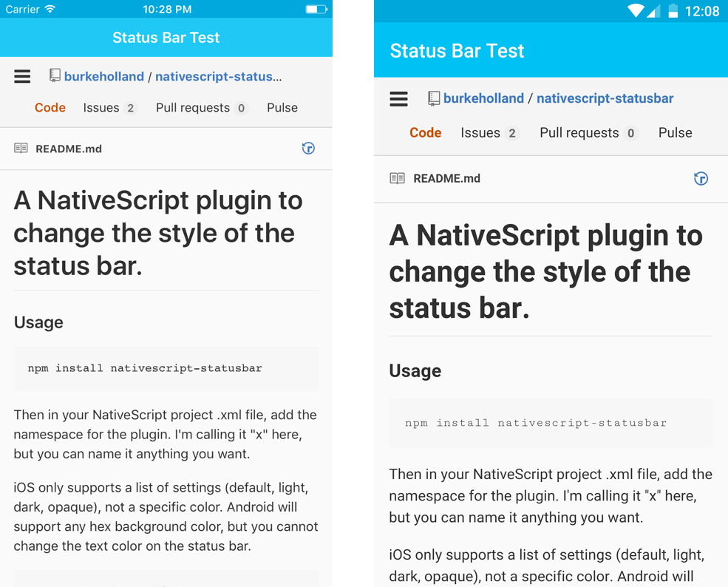Click the Status Bar Test title bar
The width and height of the screenshot is (728, 587).
point(166,37)
